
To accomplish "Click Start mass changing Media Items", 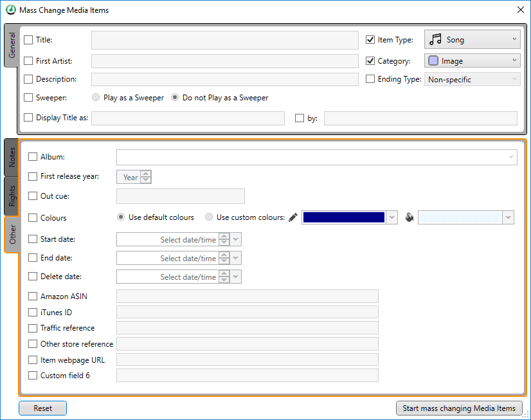I will [458, 408].
